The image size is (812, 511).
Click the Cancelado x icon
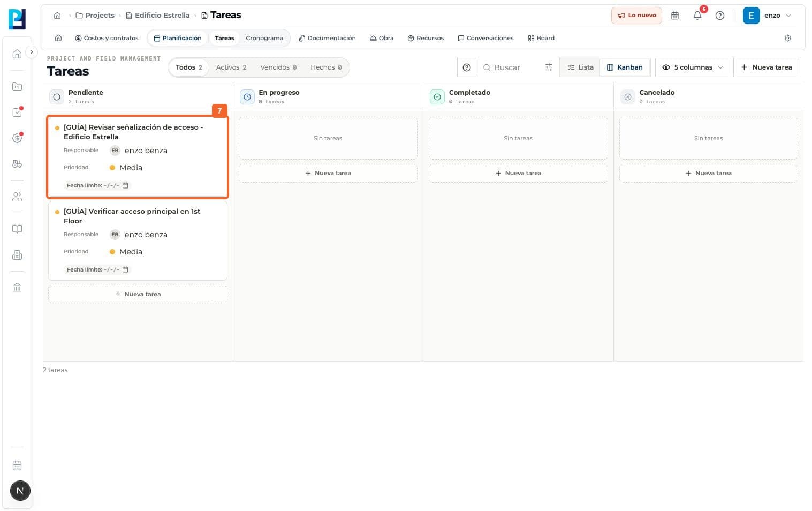(628, 97)
